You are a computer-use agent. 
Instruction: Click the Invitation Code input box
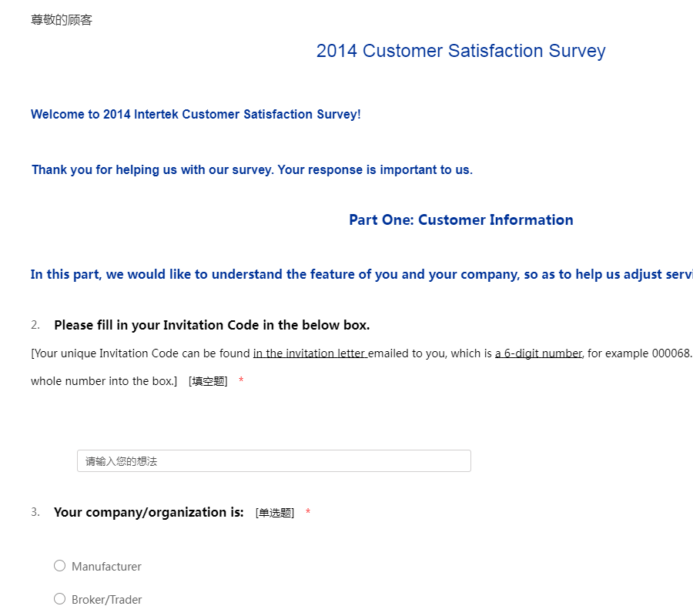[273, 461]
